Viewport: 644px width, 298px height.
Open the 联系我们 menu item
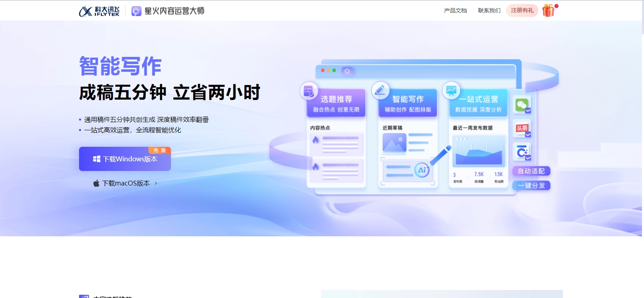pyautogui.click(x=489, y=10)
